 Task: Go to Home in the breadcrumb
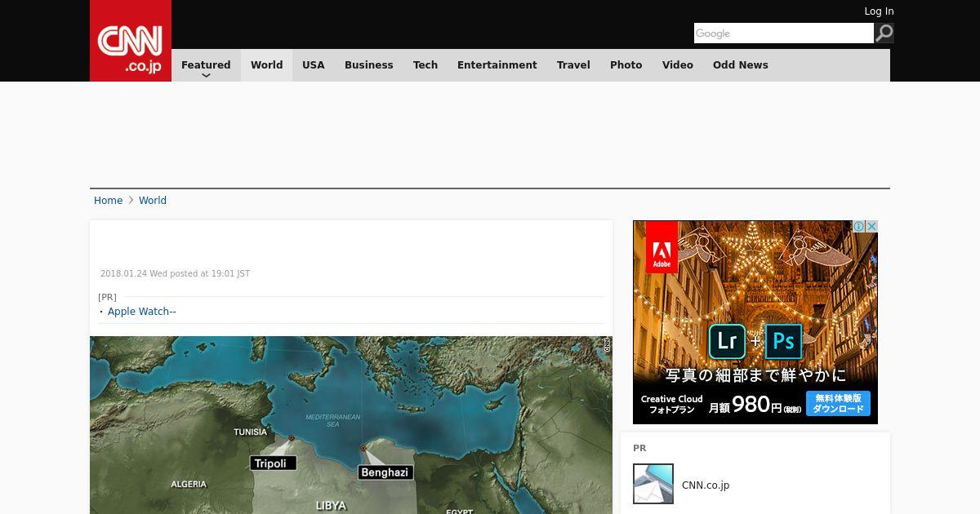tap(108, 201)
